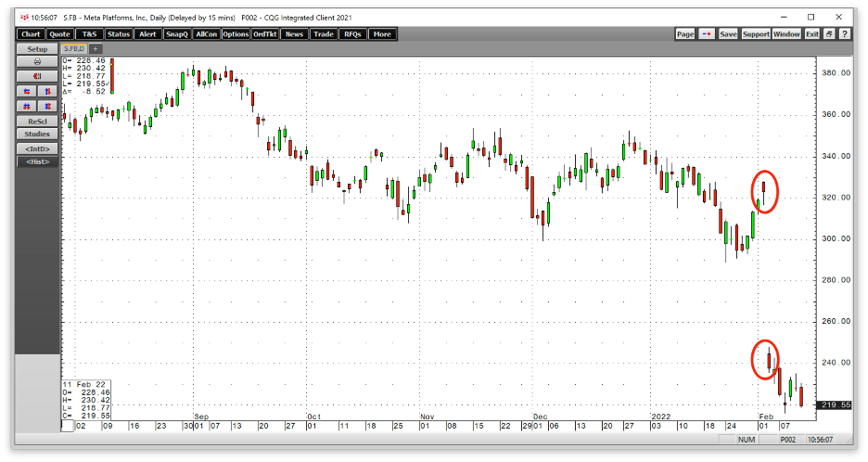The width and height of the screenshot is (868, 462).
Task: Open the Options toolbar button
Action: point(236,34)
